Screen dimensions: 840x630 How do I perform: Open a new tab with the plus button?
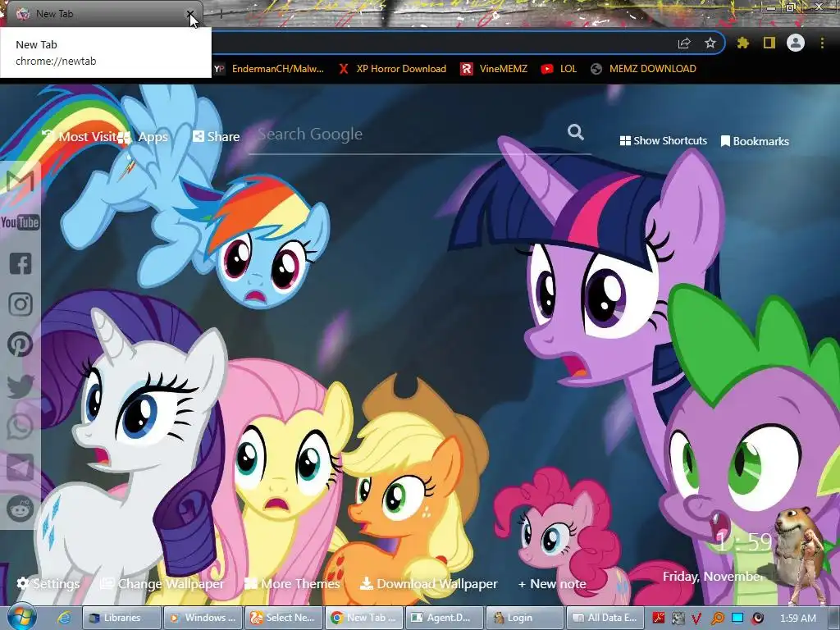click(x=221, y=14)
